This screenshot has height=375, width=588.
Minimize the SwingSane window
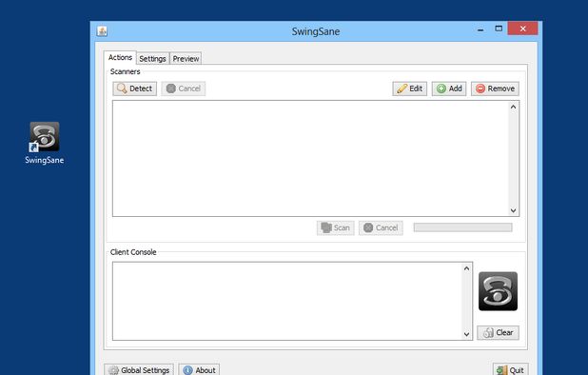480,30
